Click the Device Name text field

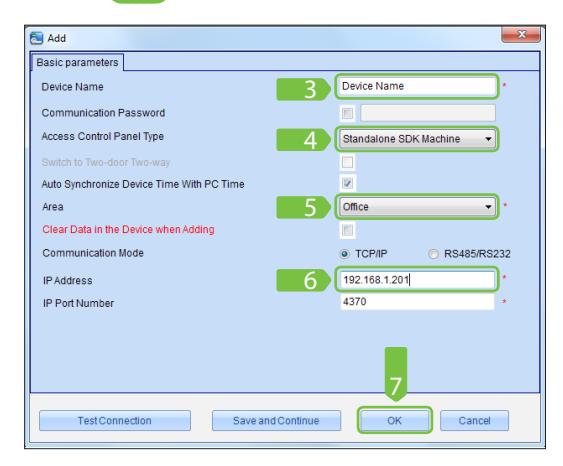[417, 86]
